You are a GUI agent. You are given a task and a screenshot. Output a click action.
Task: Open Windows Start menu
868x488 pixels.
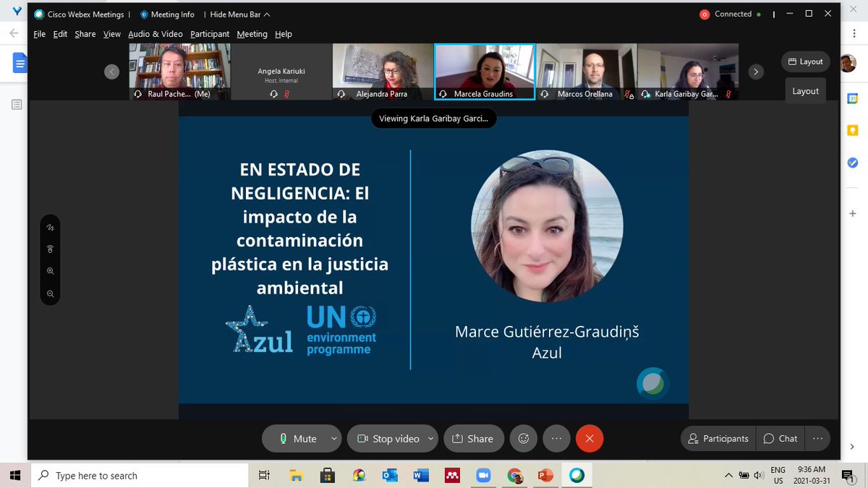coord(14,475)
